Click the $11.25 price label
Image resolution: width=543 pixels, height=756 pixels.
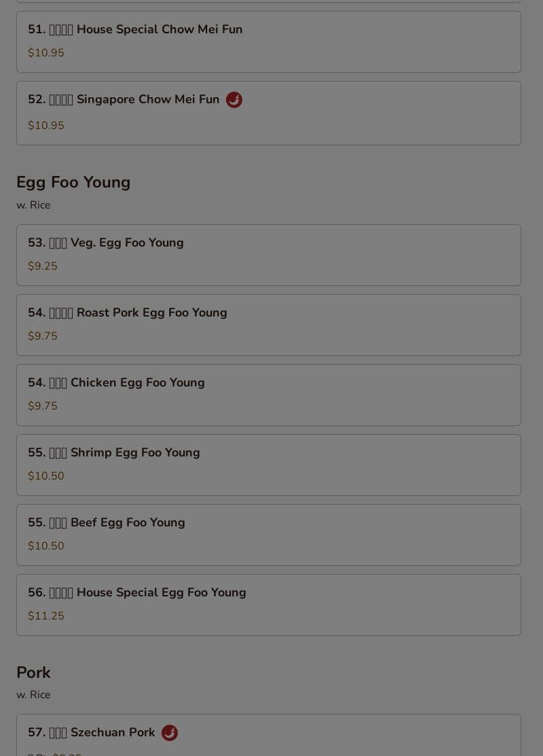tap(46, 616)
